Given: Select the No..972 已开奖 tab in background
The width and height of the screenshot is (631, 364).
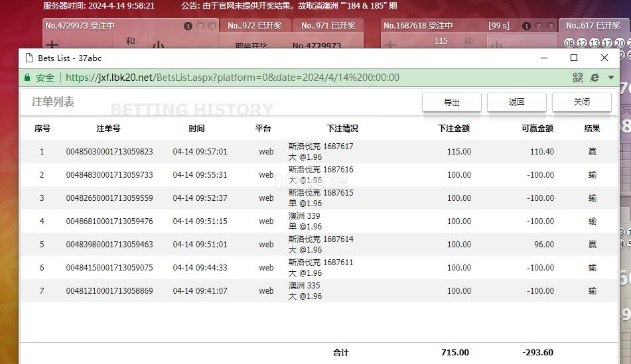Looking at the screenshot, I should [x=255, y=26].
